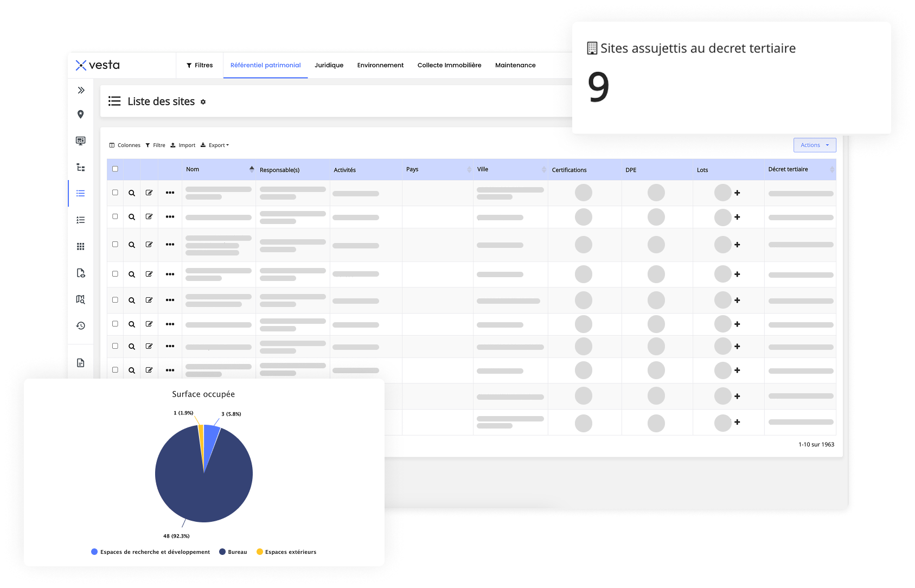
Task: Go to the Maintenance tab
Action: [x=515, y=65]
